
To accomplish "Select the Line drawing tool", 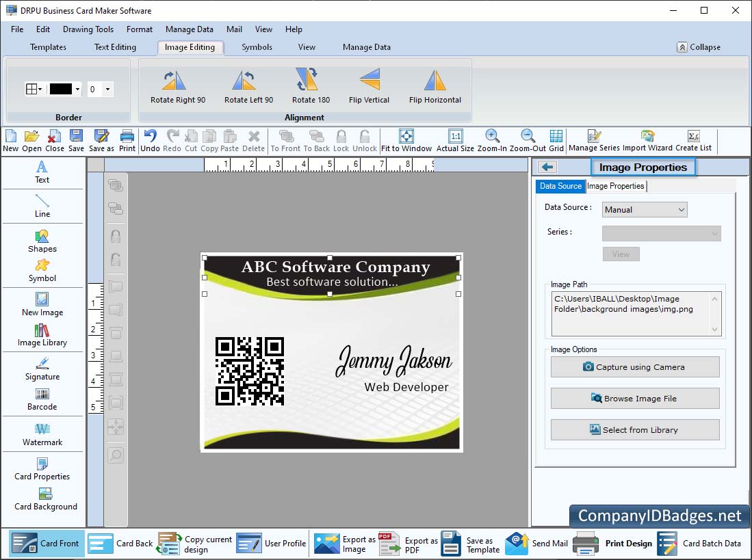I will pos(42,206).
